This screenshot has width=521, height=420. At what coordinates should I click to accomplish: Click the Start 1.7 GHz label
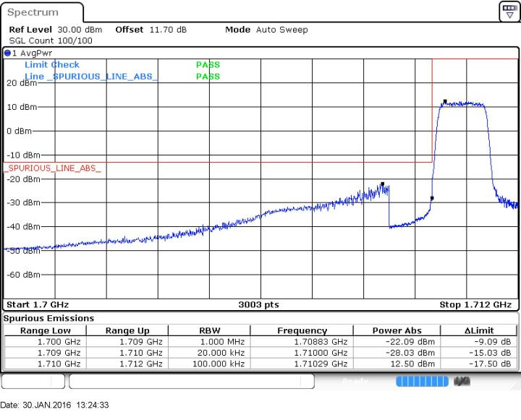tap(38, 304)
